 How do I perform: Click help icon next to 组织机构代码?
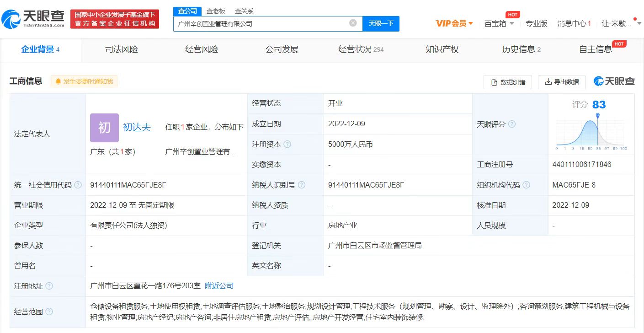coord(526,185)
